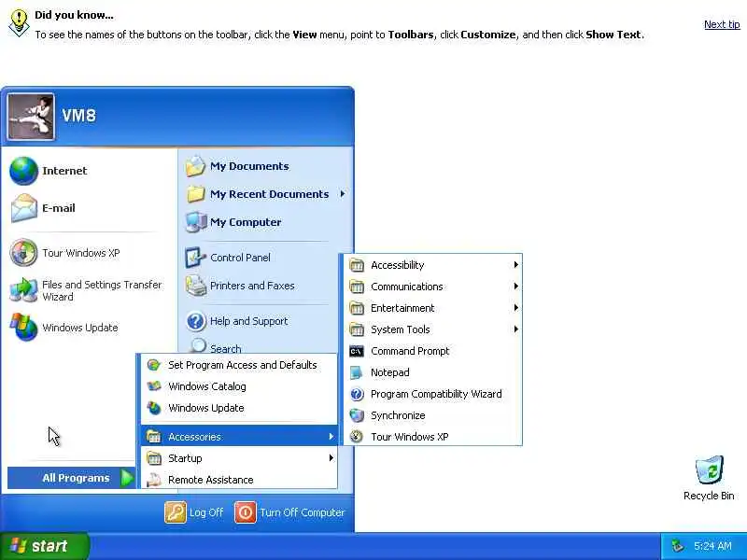Click the start button

pos(45,546)
